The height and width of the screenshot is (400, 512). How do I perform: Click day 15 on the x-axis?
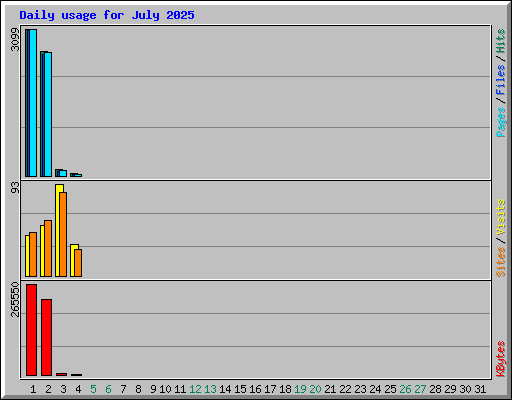point(240,389)
